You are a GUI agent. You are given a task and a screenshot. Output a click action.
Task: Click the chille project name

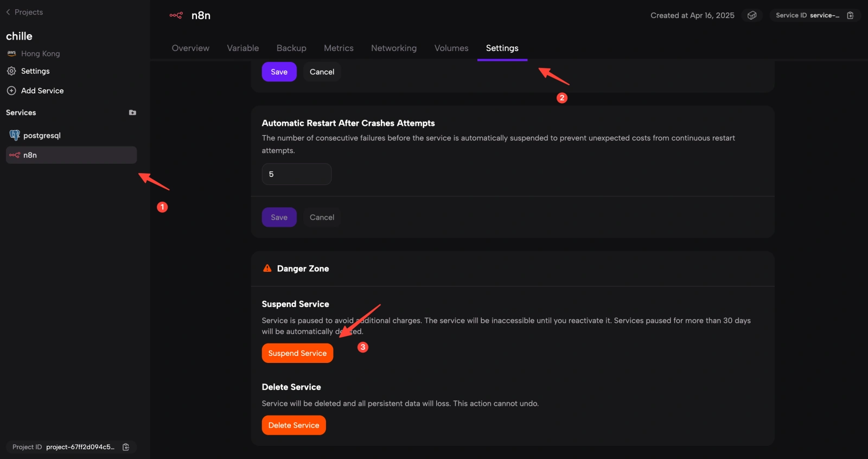pos(19,36)
